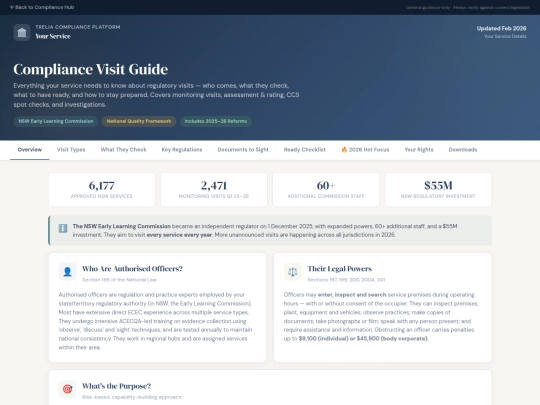This screenshot has width=540, height=405.
Task: Click the Updated Feb 2026 text
Action: tap(501, 28)
